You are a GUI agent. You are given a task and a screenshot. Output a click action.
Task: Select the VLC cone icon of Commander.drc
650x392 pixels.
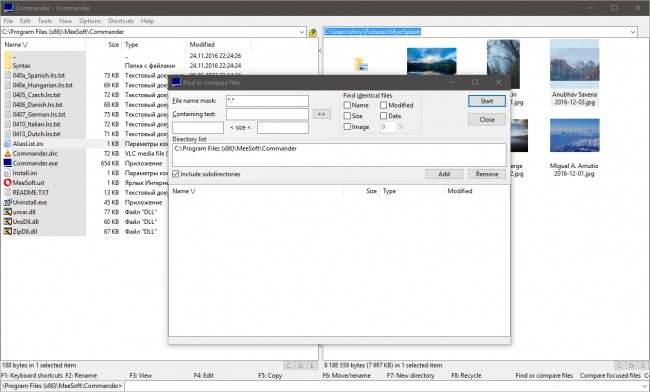pos(7,153)
